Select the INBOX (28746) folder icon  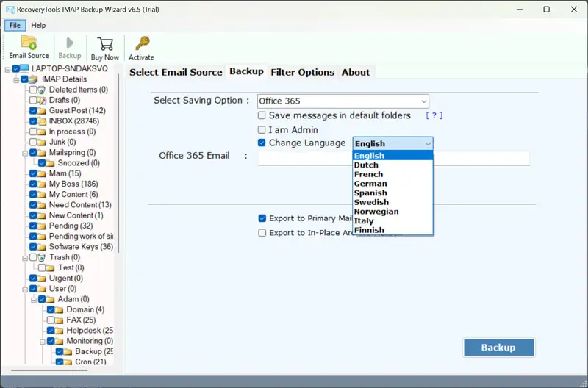[x=43, y=121]
